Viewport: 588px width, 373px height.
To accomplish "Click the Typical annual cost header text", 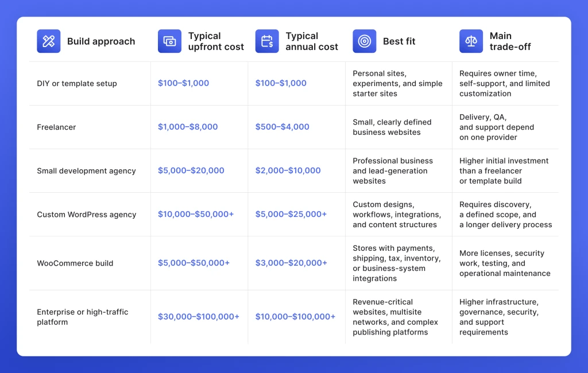I will coord(312,41).
